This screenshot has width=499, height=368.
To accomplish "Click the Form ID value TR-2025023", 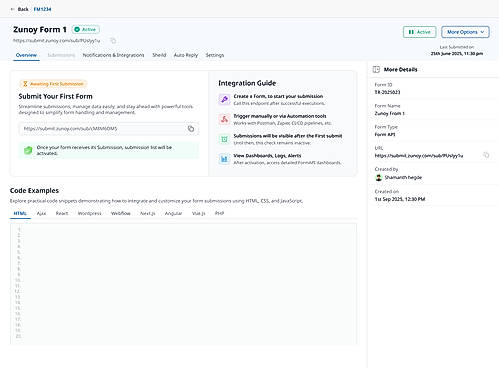I will click(x=387, y=92).
